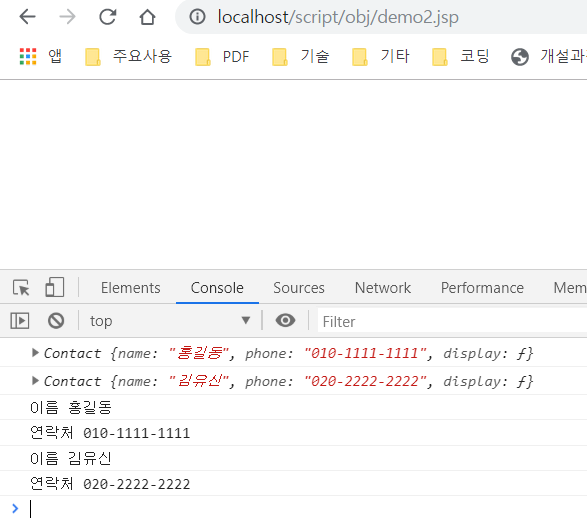Click the browser forward arrow
The image size is (587, 530).
[67, 17]
